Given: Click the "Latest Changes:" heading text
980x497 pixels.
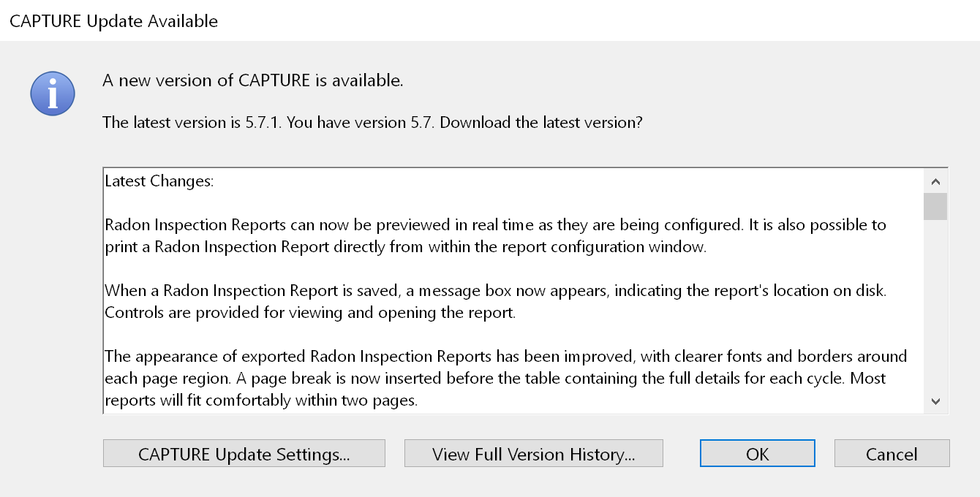Looking at the screenshot, I should (x=159, y=181).
